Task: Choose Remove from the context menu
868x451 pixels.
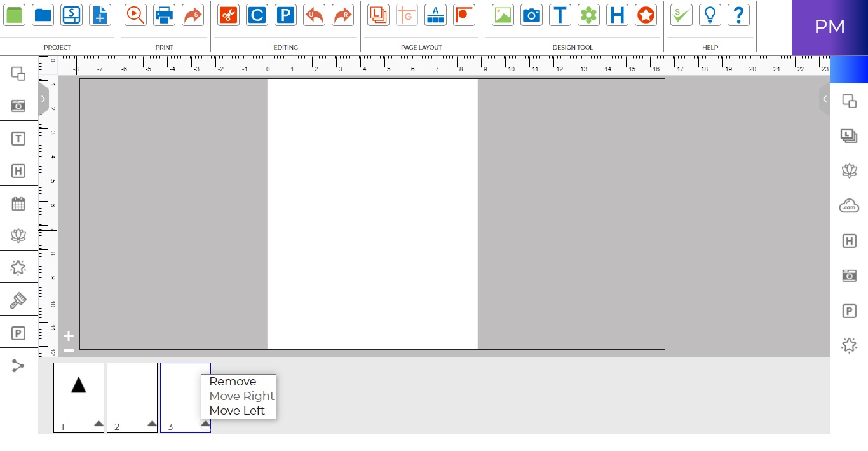Action: pyautogui.click(x=232, y=382)
